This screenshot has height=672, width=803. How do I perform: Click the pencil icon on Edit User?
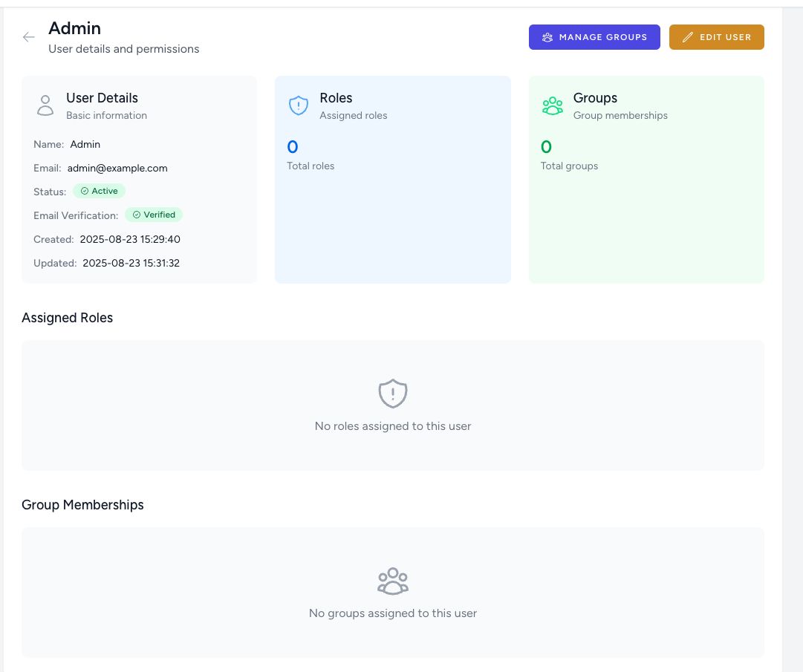coord(688,37)
